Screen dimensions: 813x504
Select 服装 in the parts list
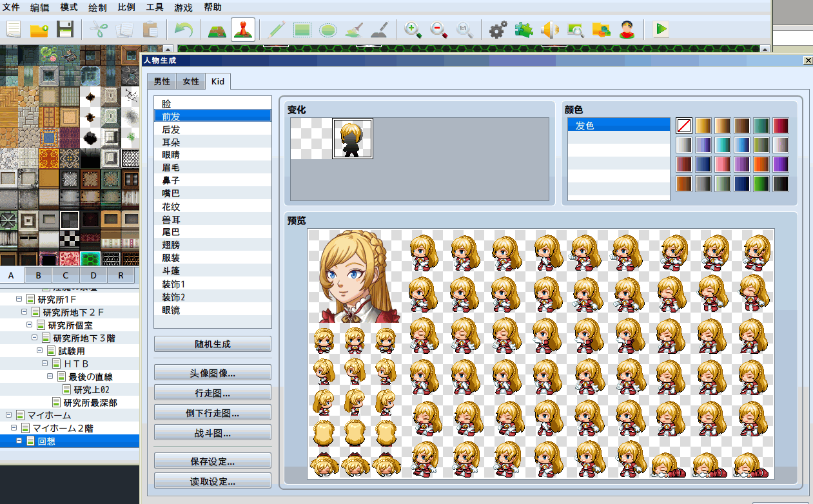pyautogui.click(x=213, y=258)
